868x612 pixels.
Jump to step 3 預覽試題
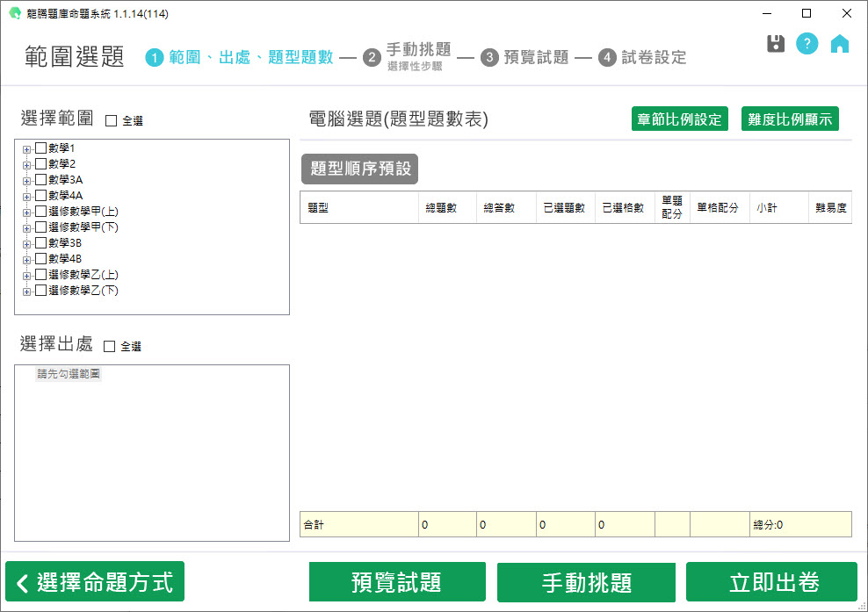tap(525, 58)
